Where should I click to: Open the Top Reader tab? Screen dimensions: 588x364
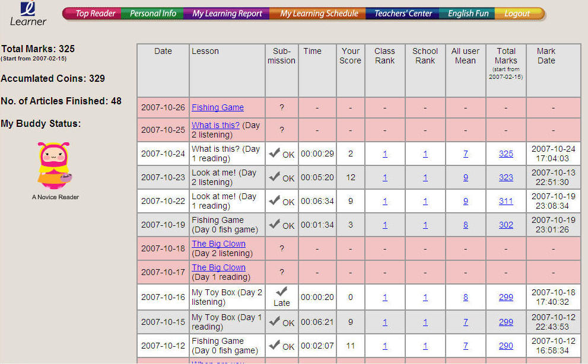[95, 14]
